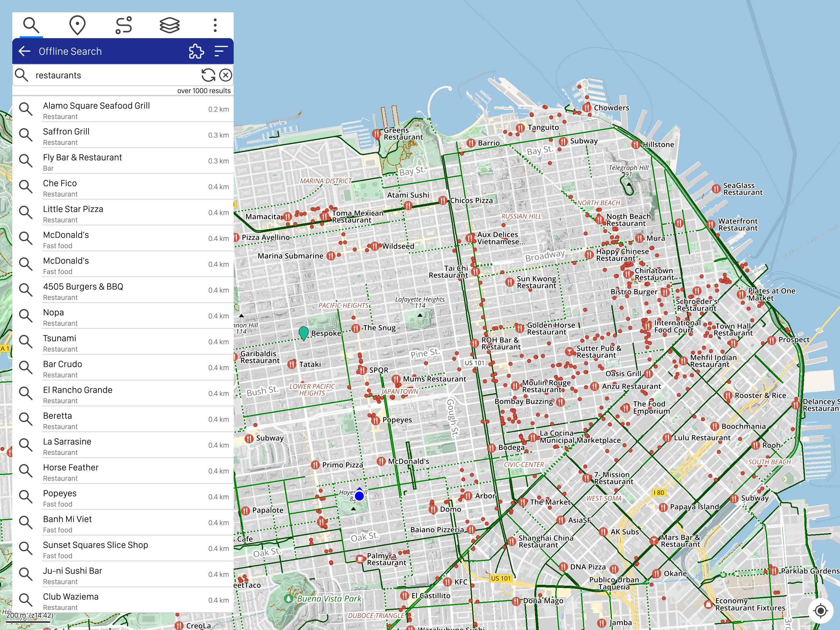Click the Bombay Buzzing marker
840x630 pixels.
pos(561,402)
